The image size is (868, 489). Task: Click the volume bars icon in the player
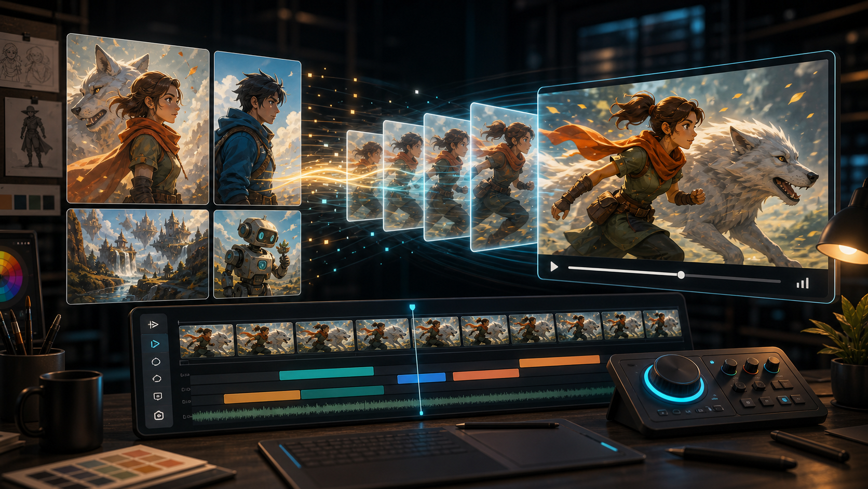(x=803, y=283)
